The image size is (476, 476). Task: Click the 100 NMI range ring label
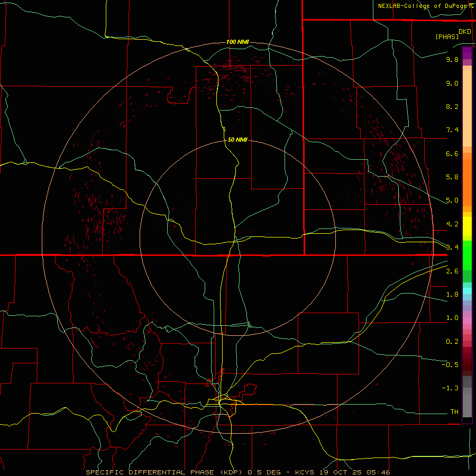point(237,42)
